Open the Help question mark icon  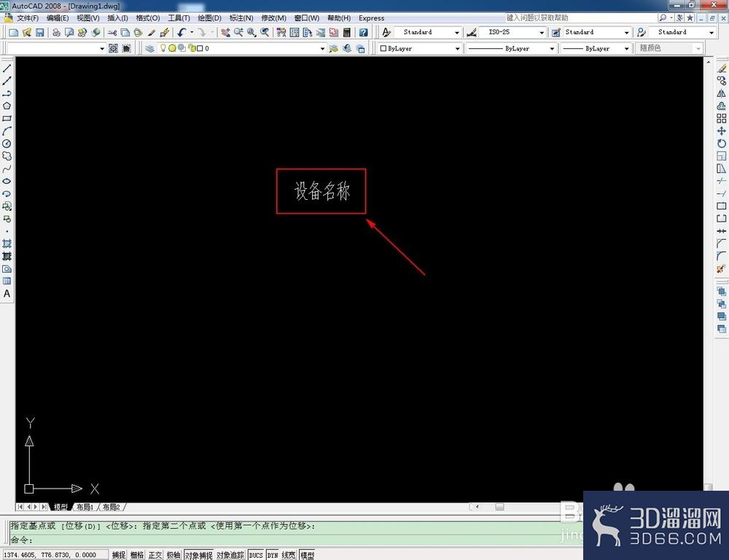coord(364,32)
